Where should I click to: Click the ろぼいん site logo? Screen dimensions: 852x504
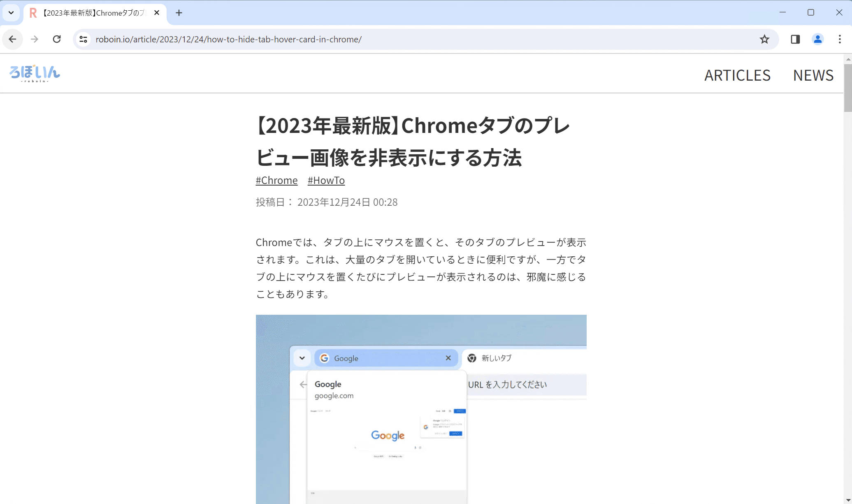[x=35, y=74]
